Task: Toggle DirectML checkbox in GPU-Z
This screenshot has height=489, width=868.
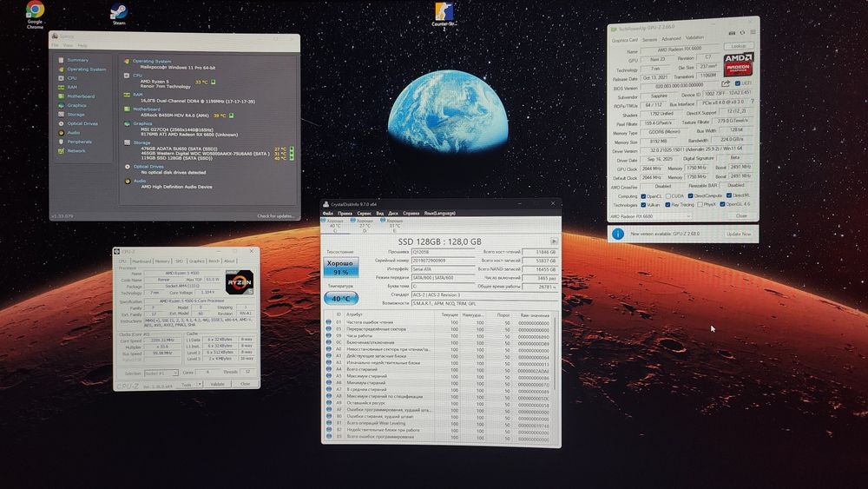Action: tap(729, 195)
